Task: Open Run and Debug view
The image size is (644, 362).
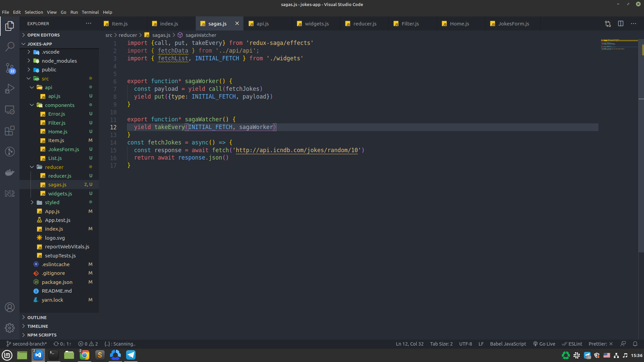Action: 10,89
